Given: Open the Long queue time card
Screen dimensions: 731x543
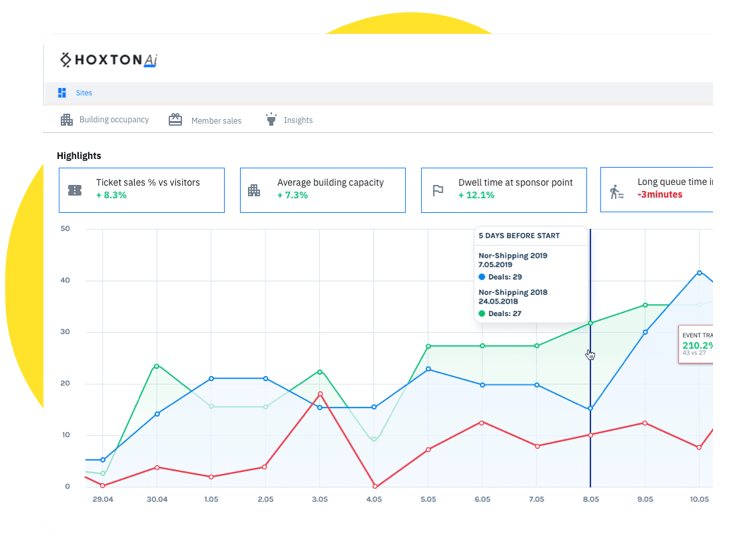Looking at the screenshot, I should 656,190.
